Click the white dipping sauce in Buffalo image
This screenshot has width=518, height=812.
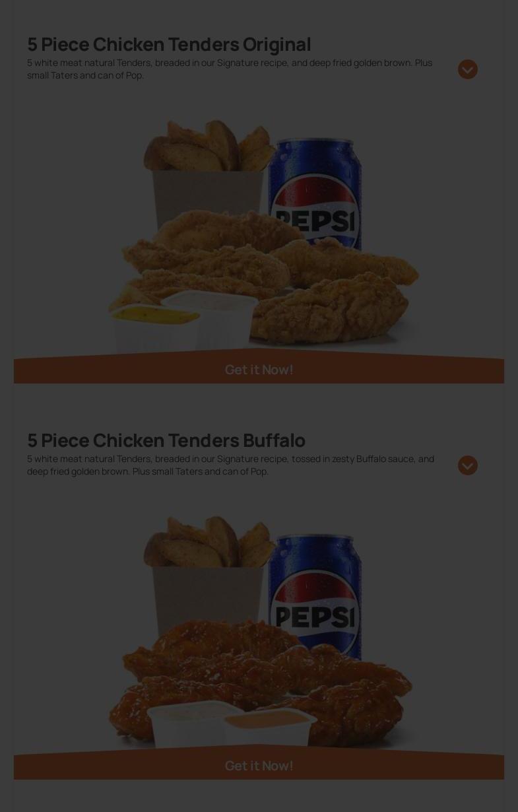[x=193, y=723]
